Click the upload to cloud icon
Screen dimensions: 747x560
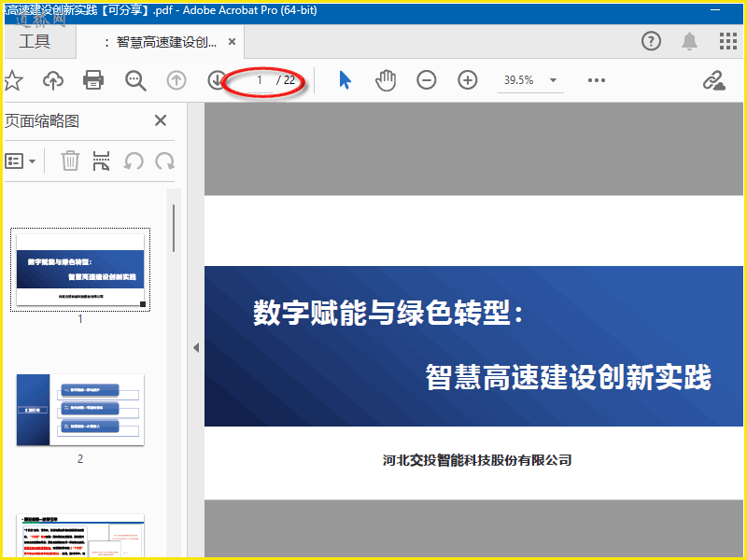(x=53, y=80)
